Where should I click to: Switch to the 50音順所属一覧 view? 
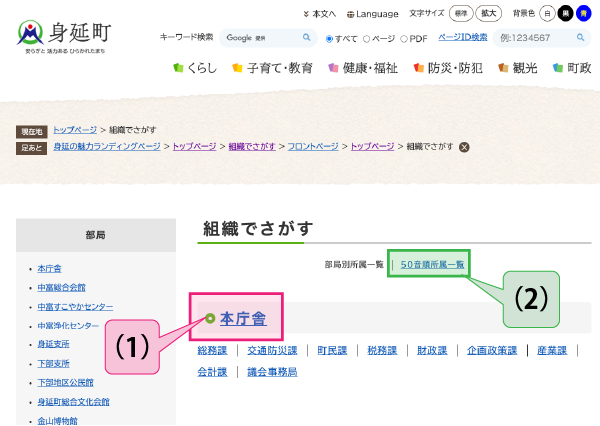(x=432, y=264)
